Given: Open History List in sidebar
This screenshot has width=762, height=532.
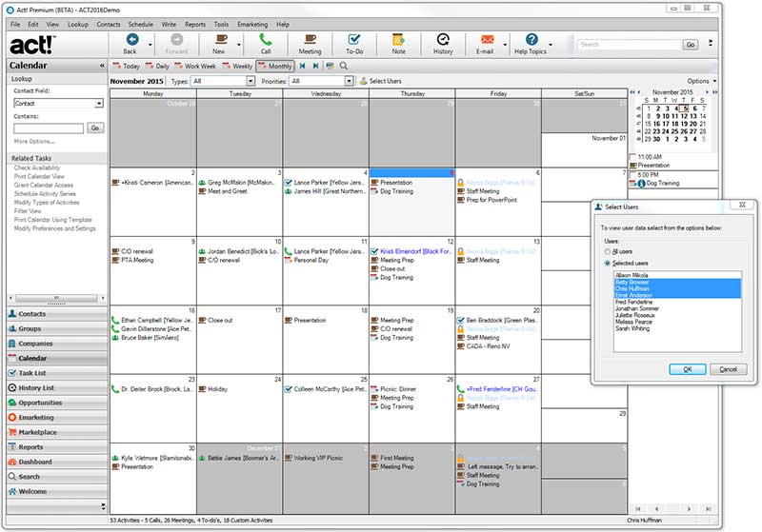Looking at the screenshot, I should (x=57, y=388).
